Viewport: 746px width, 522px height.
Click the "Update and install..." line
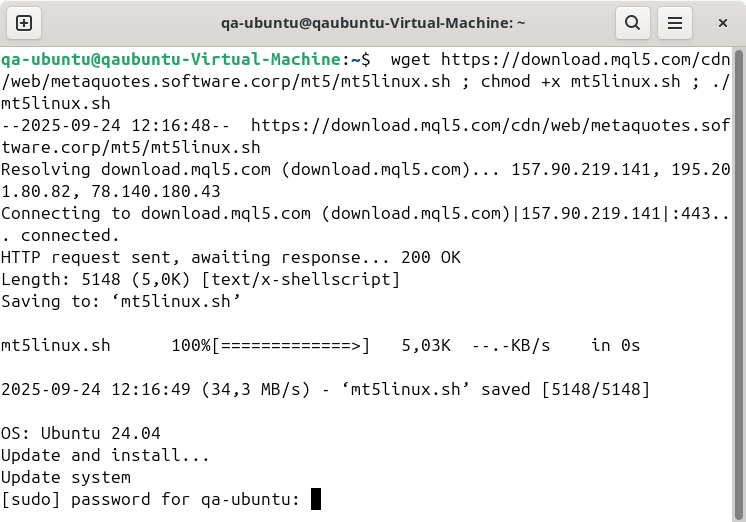click(x=105, y=455)
